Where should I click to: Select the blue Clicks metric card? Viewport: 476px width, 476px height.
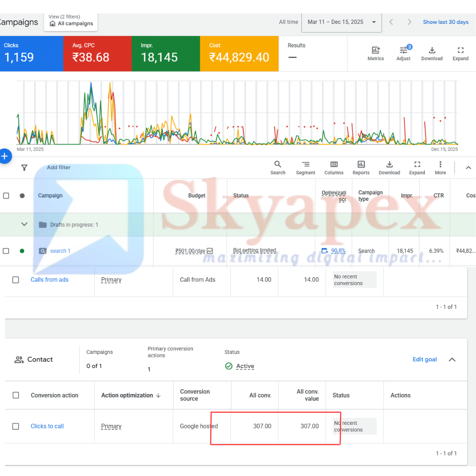point(31,53)
